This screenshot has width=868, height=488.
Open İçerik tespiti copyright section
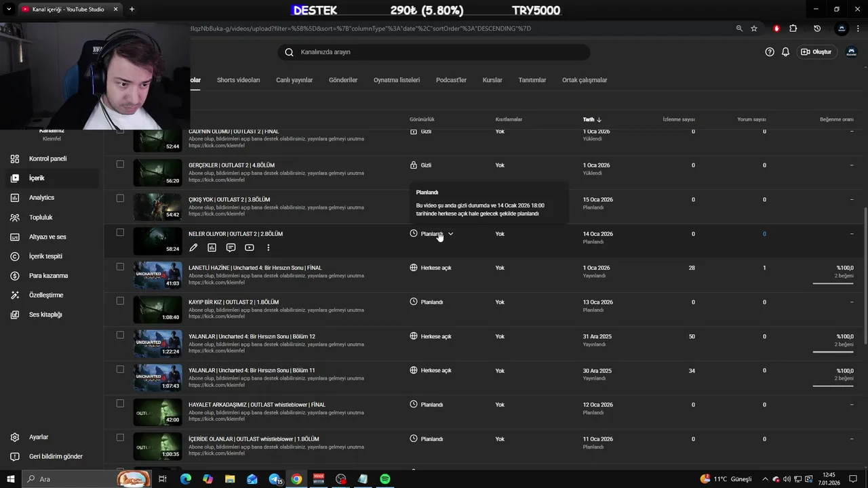51,256
